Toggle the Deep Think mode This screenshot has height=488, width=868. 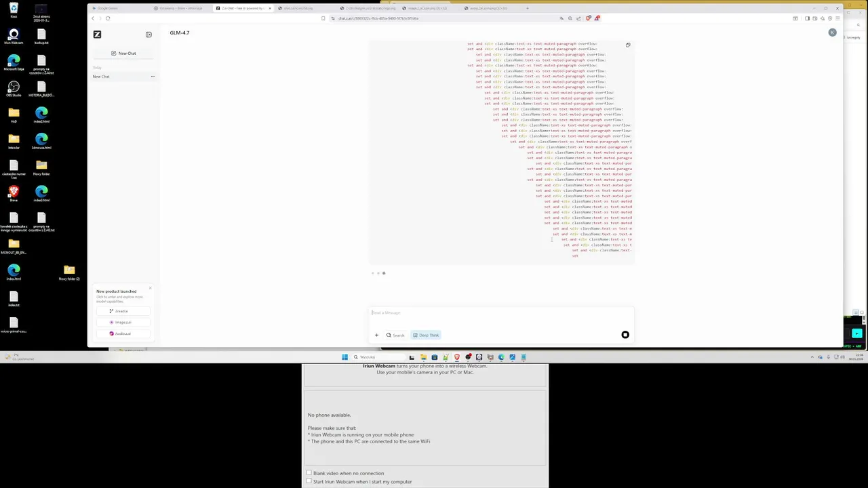coord(426,335)
